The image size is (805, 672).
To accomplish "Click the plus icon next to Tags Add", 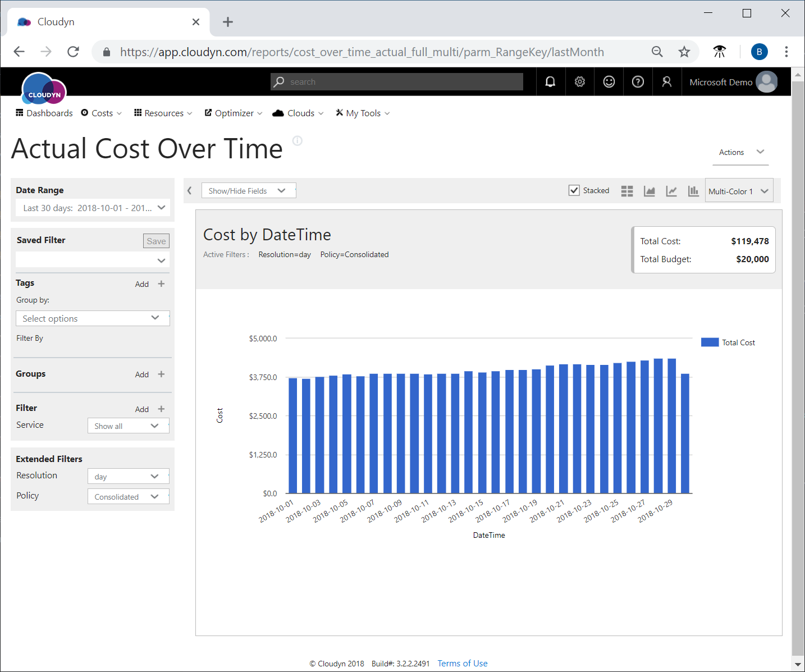I will click(x=162, y=284).
